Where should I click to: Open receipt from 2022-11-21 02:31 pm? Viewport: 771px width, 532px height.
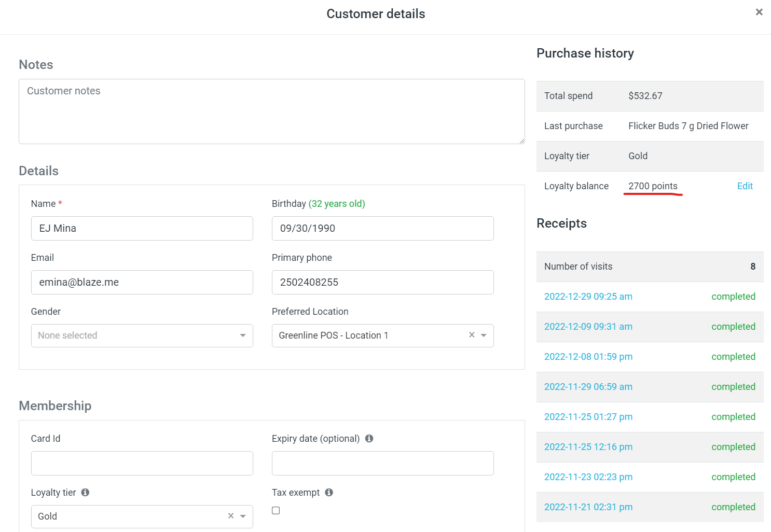588,507
